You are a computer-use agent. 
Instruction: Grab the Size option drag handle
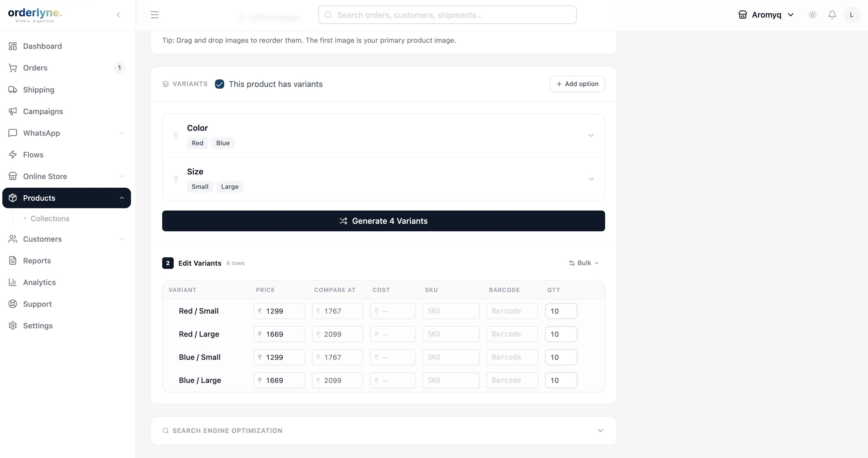pos(176,179)
